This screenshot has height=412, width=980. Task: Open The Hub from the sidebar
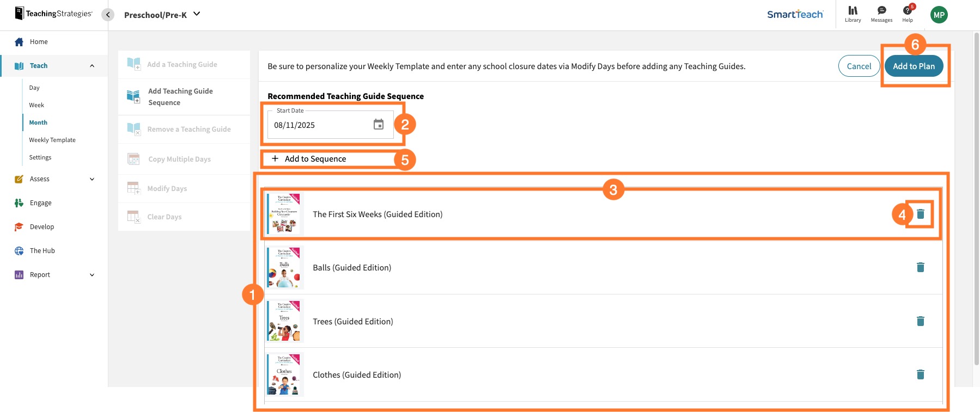pyautogui.click(x=19, y=250)
